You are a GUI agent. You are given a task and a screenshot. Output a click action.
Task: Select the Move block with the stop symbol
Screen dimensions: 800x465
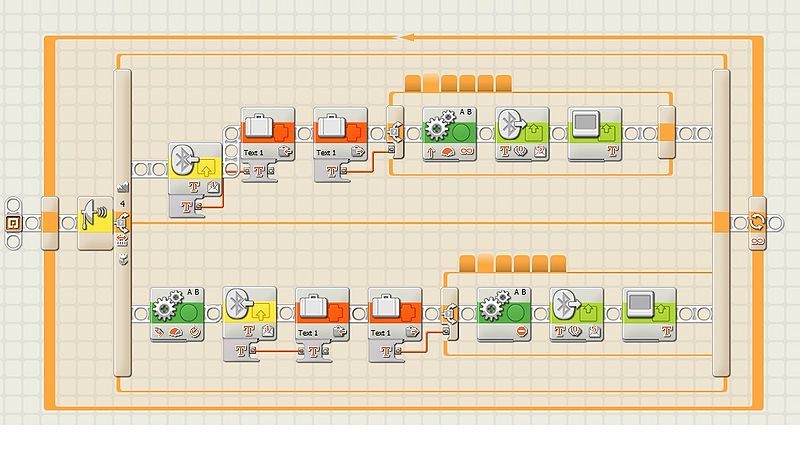502,312
